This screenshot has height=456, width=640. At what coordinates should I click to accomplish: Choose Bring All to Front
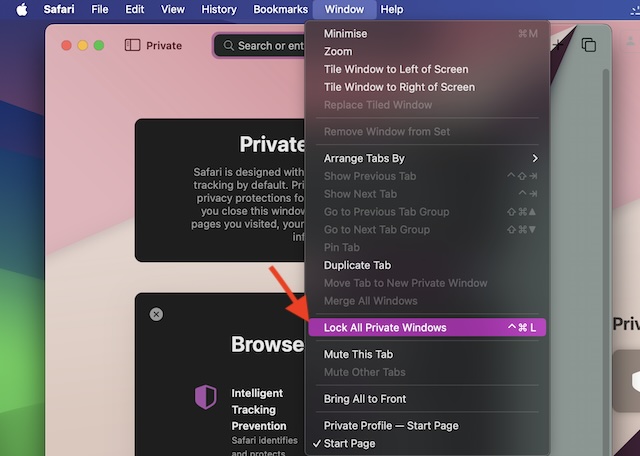click(x=364, y=399)
